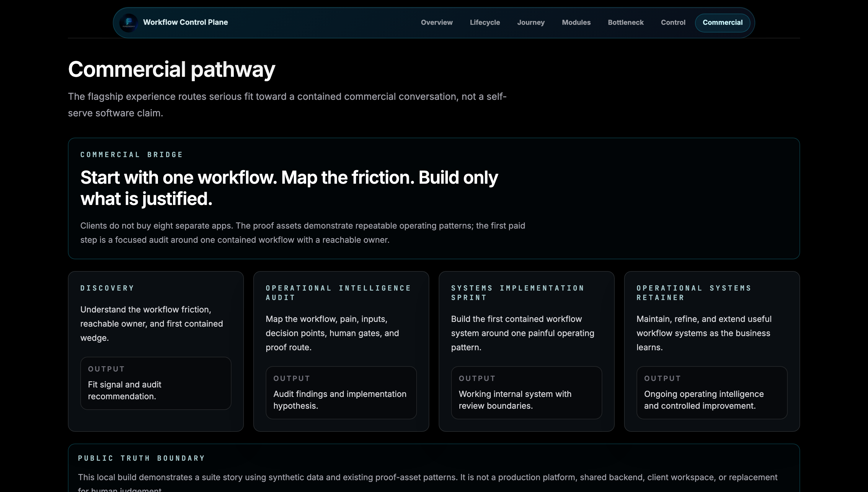Select the Modules nav item
This screenshot has width=868, height=492.
[576, 23]
